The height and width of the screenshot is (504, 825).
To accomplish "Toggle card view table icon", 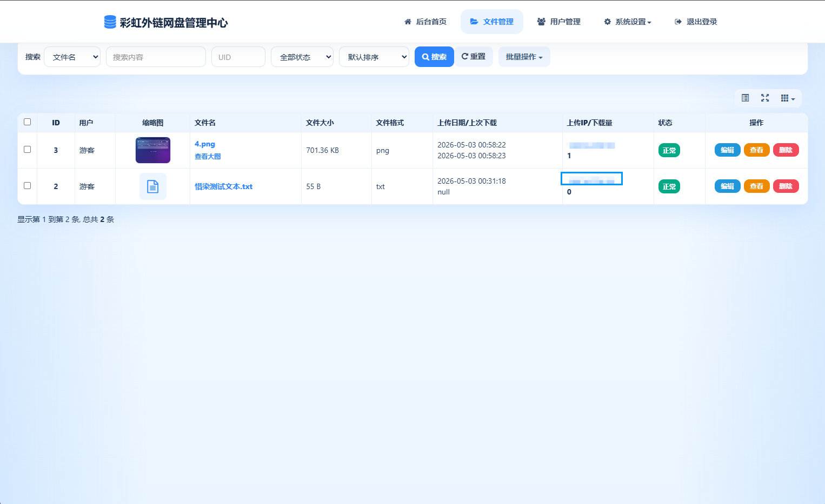I will tap(745, 98).
